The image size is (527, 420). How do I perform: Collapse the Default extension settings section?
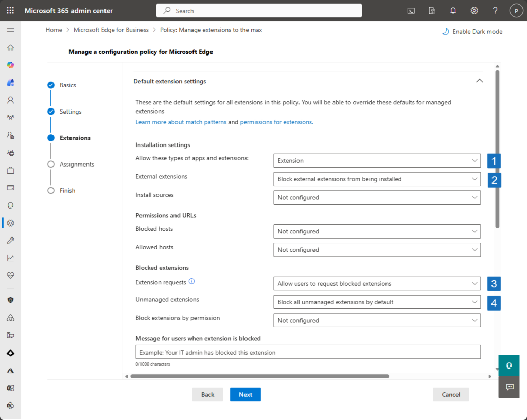pos(479,81)
